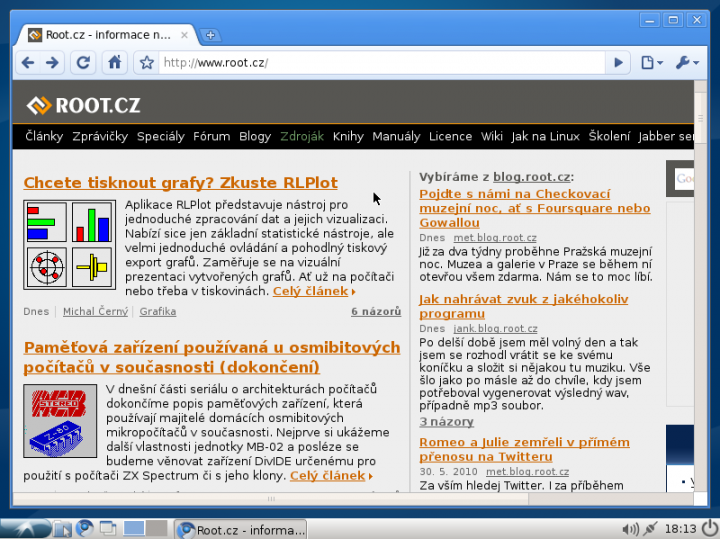Screen dimensions: 720x539
Task: Close the Root.cz tab
Action: click(x=184, y=35)
